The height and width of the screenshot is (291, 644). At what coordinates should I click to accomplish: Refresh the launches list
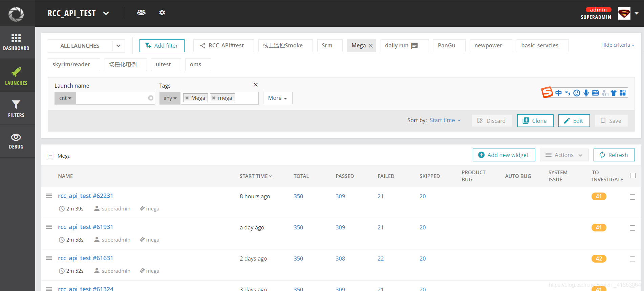tap(614, 155)
